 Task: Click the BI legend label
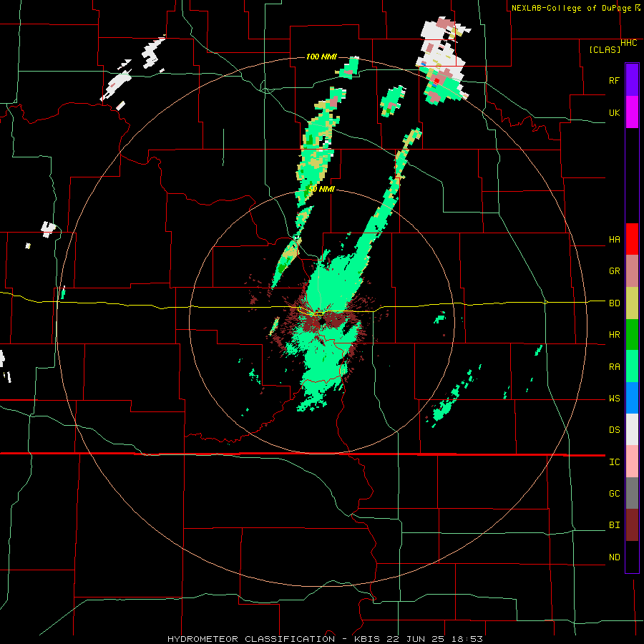(615, 525)
